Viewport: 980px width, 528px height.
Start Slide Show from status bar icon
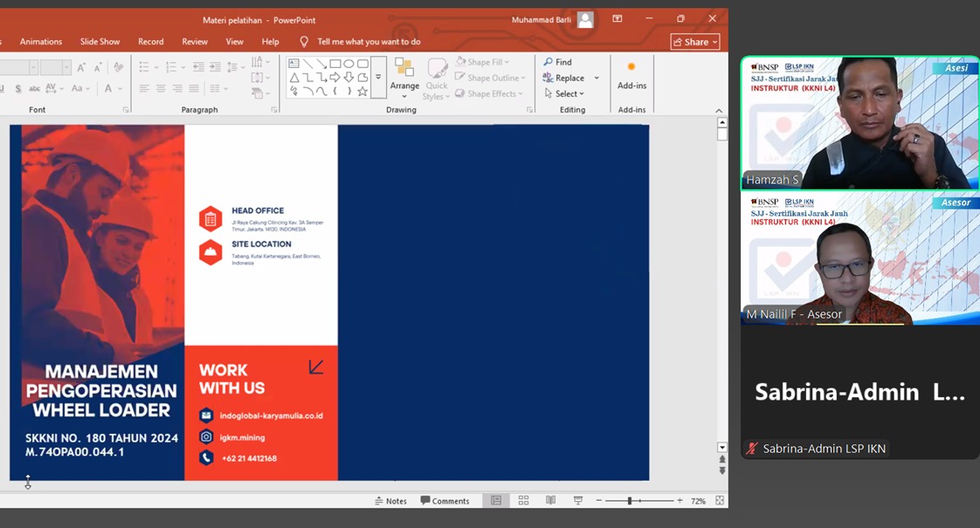[577, 501]
